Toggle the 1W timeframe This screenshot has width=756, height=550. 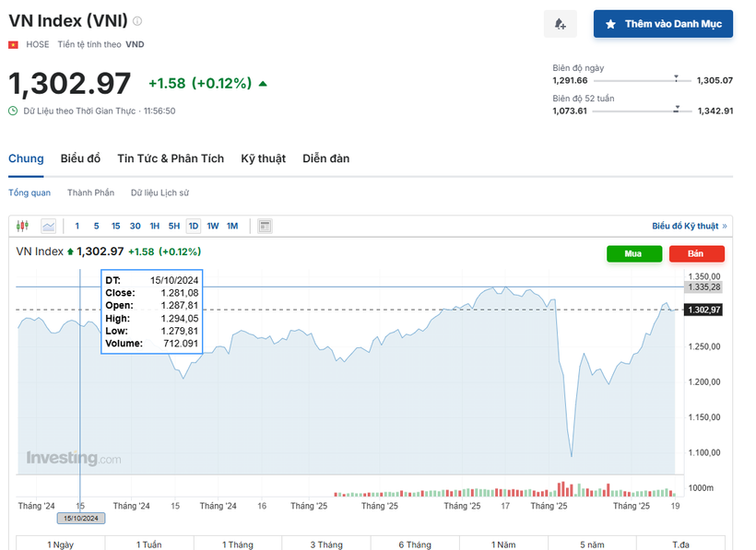(212, 225)
